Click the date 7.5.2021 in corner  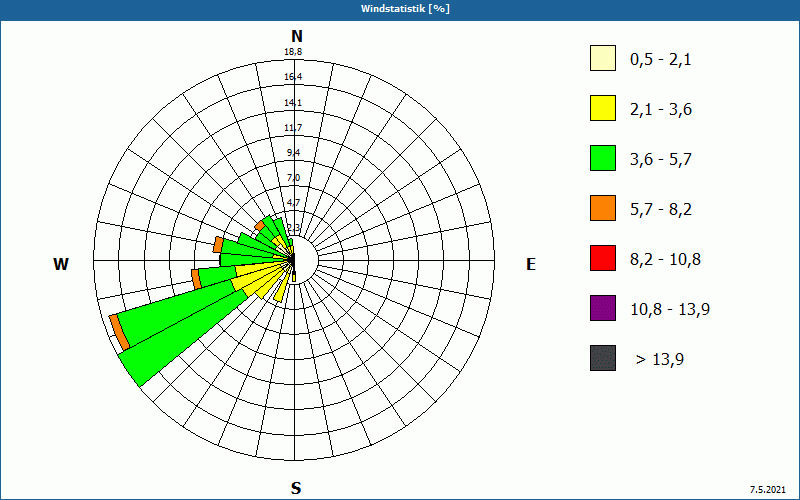pyautogui.click(x=768, y=490)
